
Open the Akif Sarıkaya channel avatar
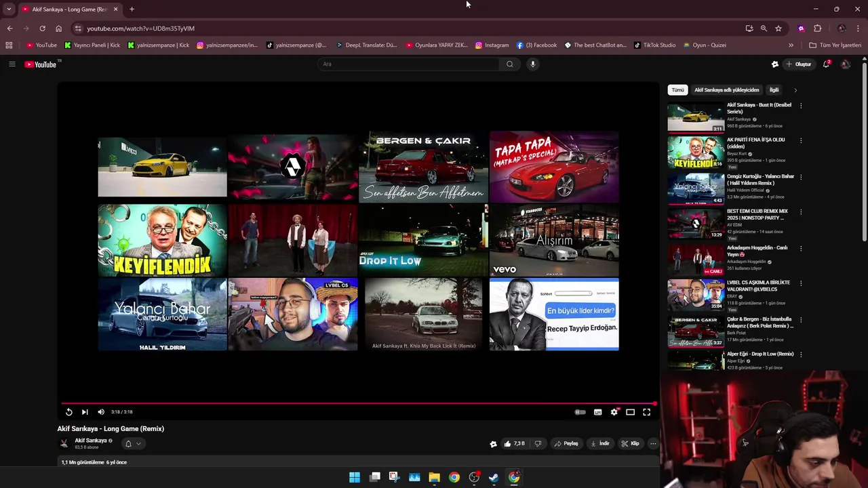click(x=64, y=444)
